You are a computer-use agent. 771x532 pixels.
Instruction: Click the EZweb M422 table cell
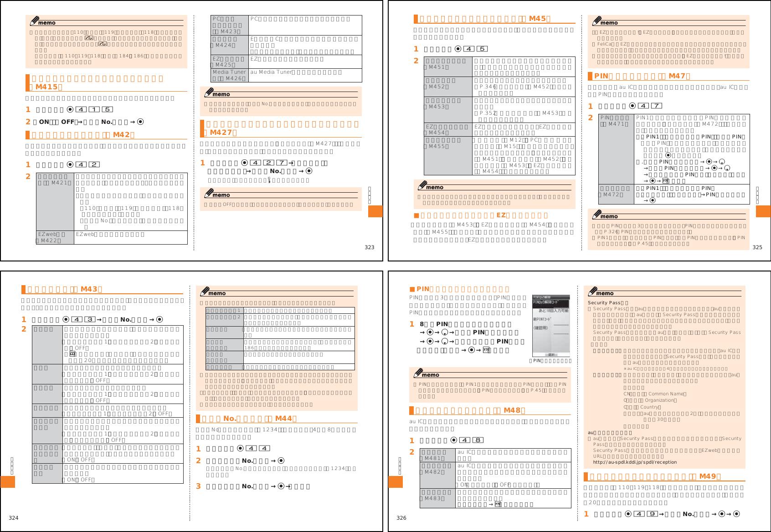pos(55,237)
